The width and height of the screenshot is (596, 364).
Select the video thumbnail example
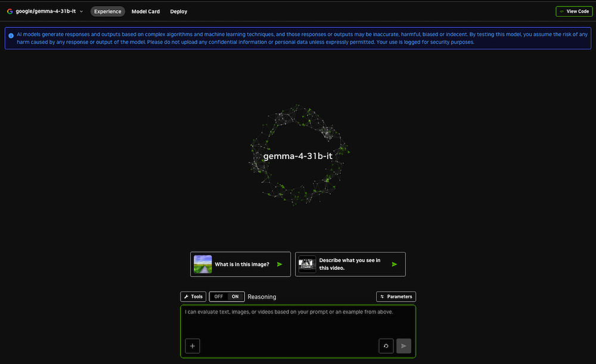(307, 265)
